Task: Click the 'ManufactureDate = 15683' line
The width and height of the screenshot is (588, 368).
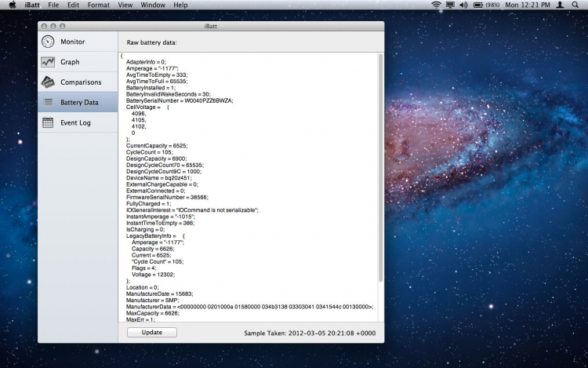Action: point(159,293)
